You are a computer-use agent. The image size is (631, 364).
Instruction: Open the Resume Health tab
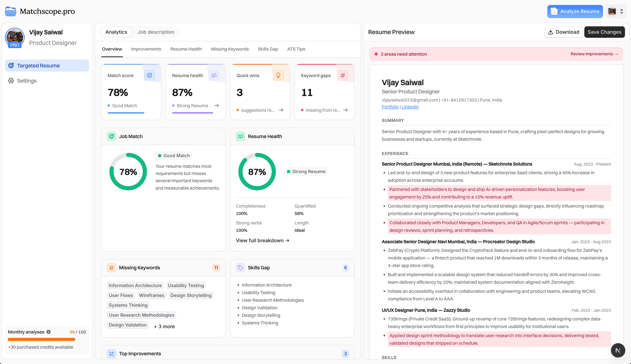(186, 49)
